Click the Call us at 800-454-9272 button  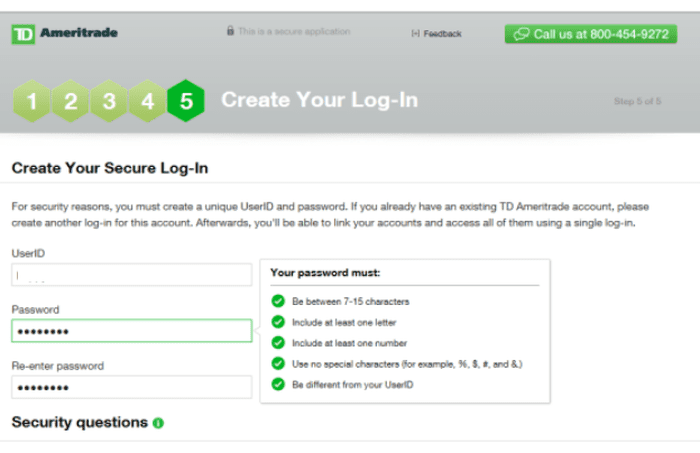[x=591, y=34]
